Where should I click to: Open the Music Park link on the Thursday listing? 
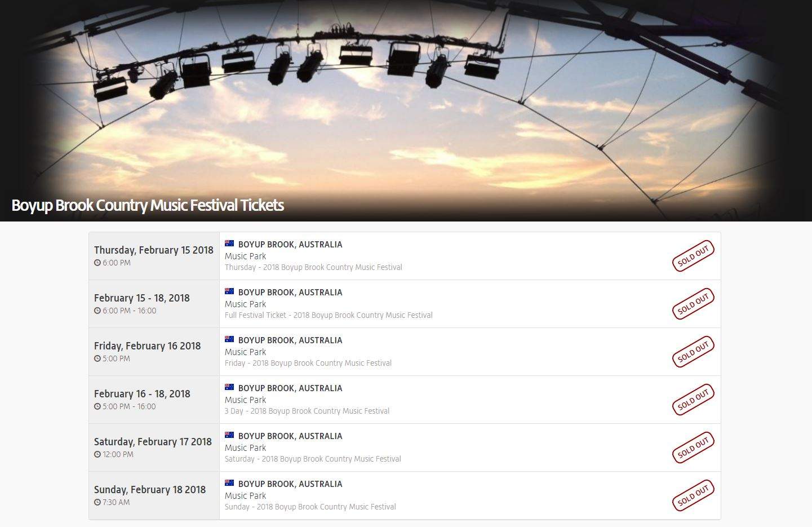click(245, 256)
